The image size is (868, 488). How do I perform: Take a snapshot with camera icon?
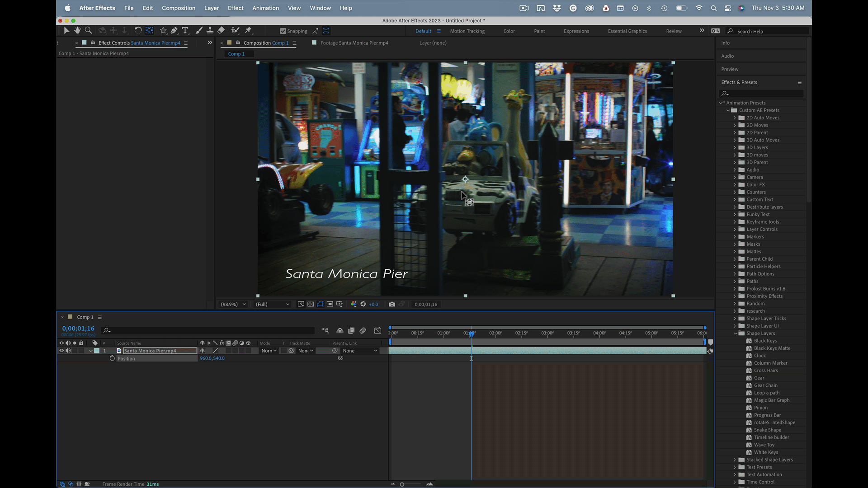392,304
